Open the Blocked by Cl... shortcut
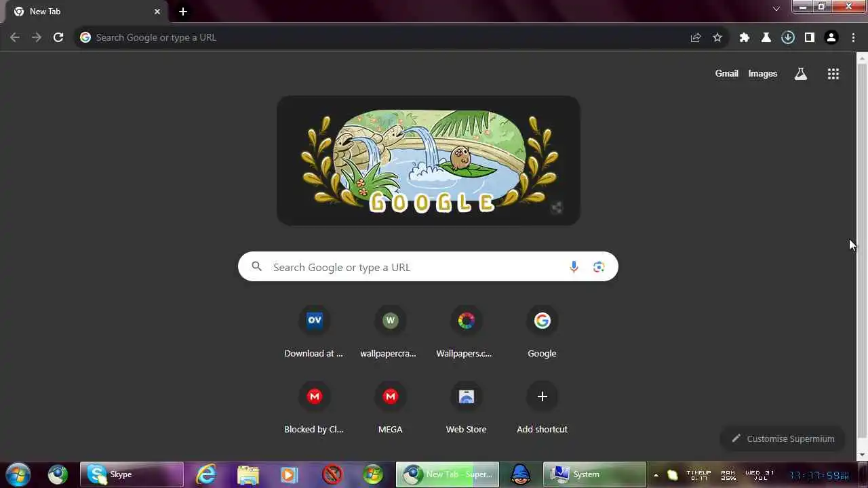The width and height of the screenshot is (868, 488). [x=314, y=408]
